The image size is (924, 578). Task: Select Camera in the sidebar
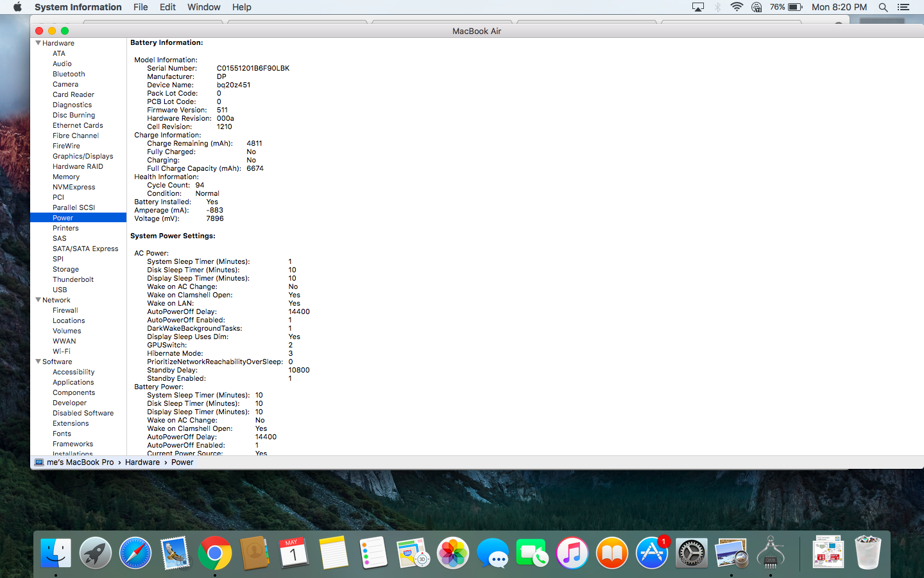click(65, 84)
